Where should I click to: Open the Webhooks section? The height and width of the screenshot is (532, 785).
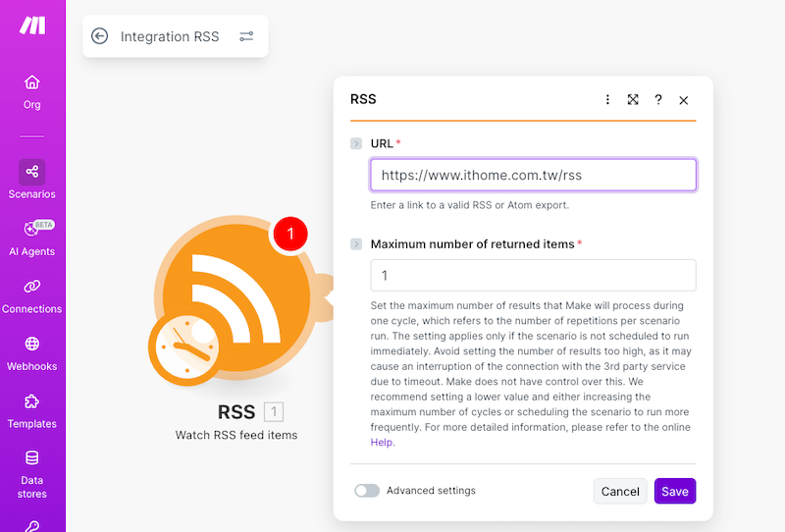(x=32, y=353)
